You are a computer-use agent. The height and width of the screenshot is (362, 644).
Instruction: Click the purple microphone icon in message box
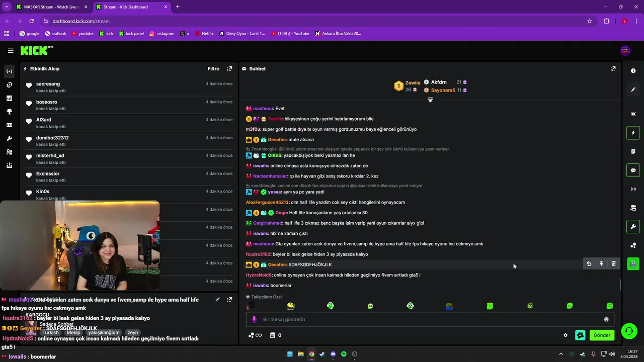tap(254, 319)
